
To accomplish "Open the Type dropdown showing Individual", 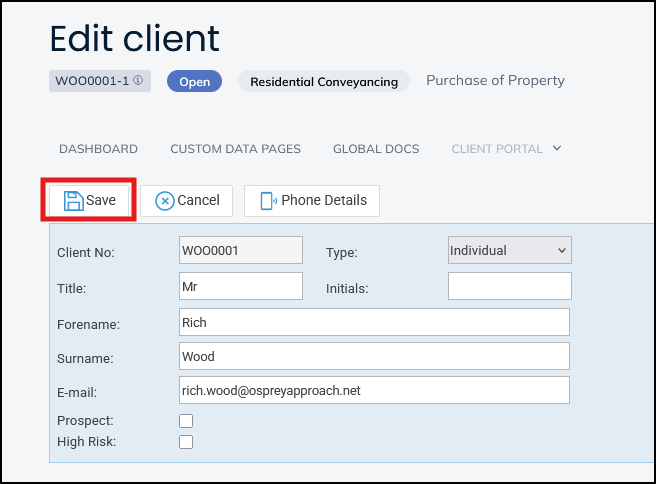I will pyautogui.click(x=509, y=250).
